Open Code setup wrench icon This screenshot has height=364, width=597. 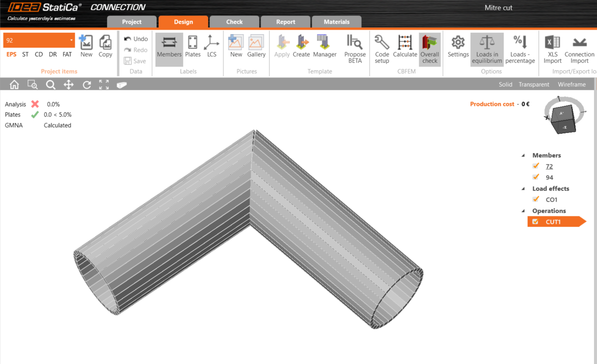coord(381,43)
